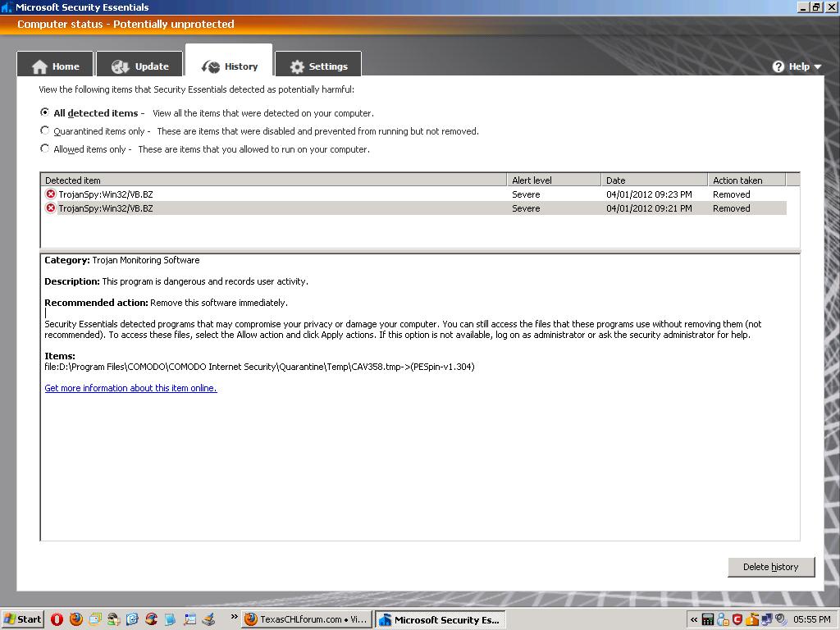The height and width of the screenshot is (630, 840).
Task: Click the user with plus quick launch icon
Action: click(x=113, y=619)
